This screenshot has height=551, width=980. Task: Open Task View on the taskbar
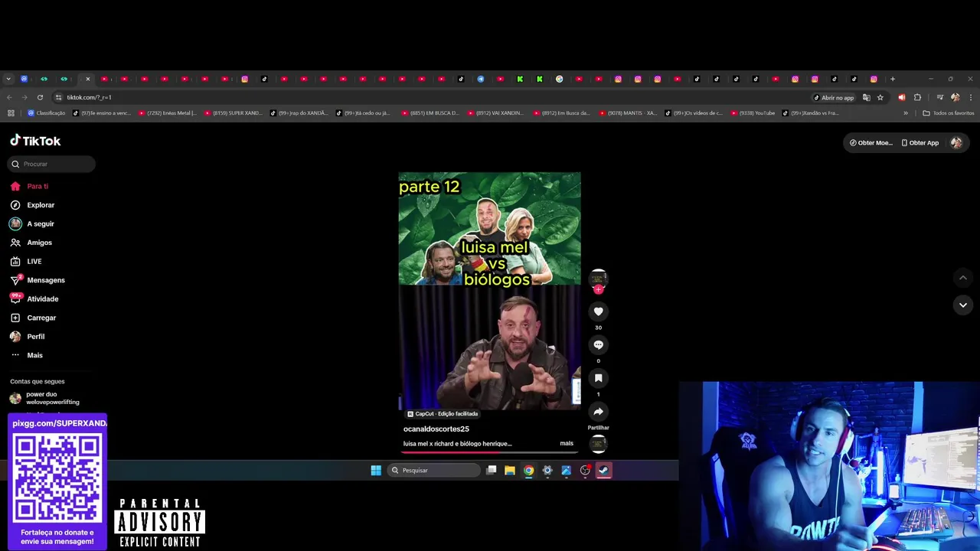click(492, 471)
